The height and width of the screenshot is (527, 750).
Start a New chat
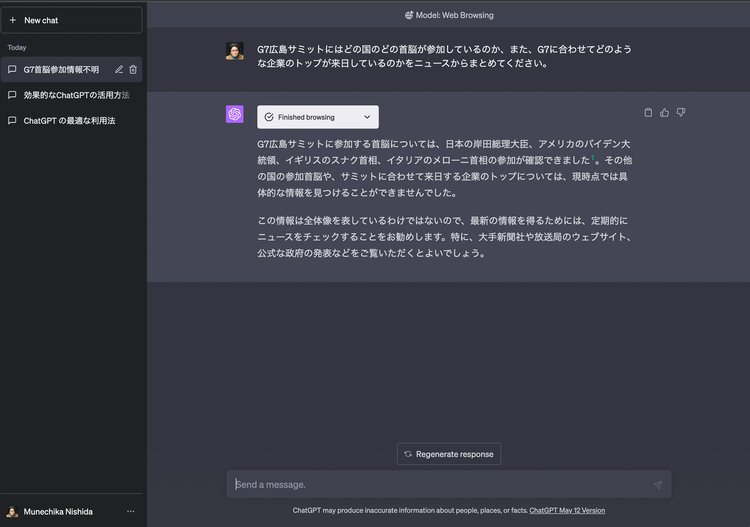[x=71, y=20]
